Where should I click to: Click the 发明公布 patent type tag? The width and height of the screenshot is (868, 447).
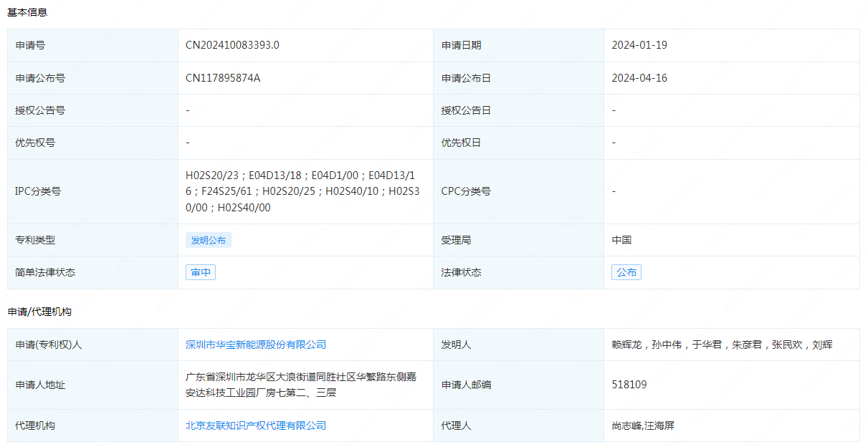(209, 240)
